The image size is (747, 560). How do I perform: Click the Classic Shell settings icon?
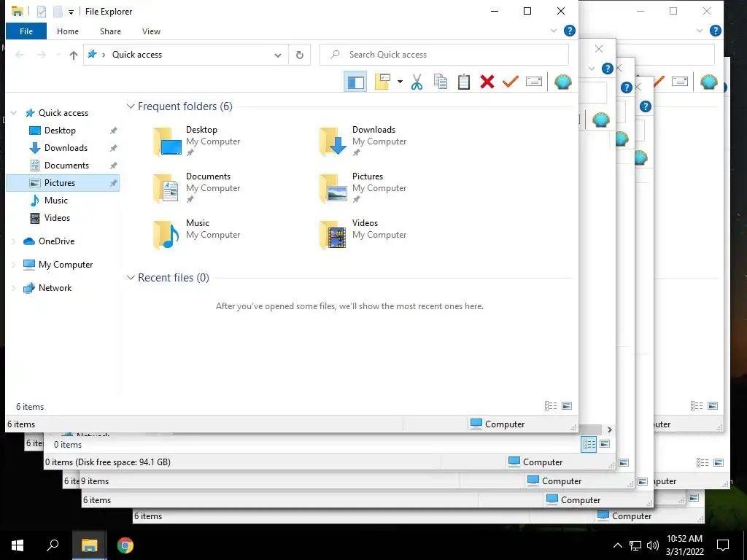coord(563,82)
